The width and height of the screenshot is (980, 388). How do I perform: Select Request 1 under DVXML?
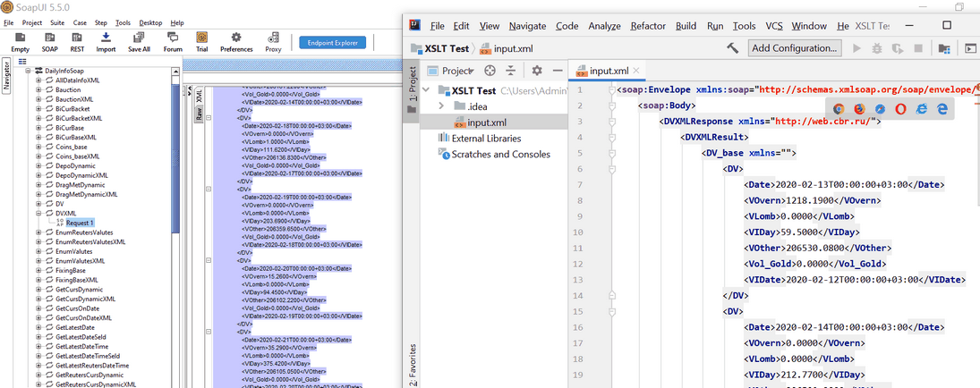coord(78,223)
